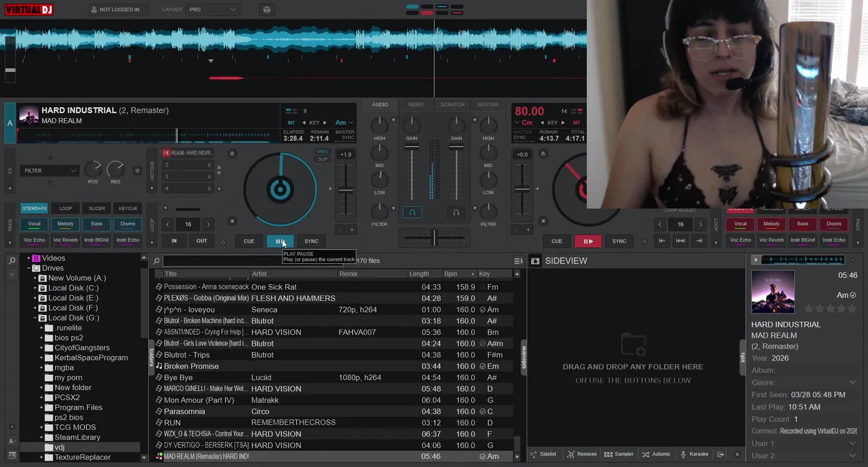Nudge left pitch down with minus
This screenshot has width=868, height=467.
pyautogui.click(x=340, y=230)
